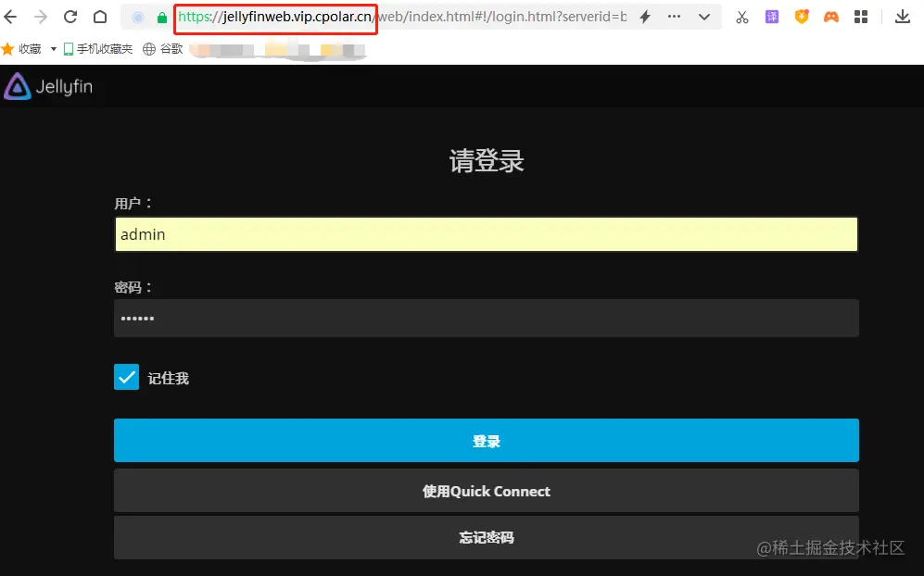The image size is (924, 576).
Task: Focus the username field containing admin
Action: pos(487,234)
